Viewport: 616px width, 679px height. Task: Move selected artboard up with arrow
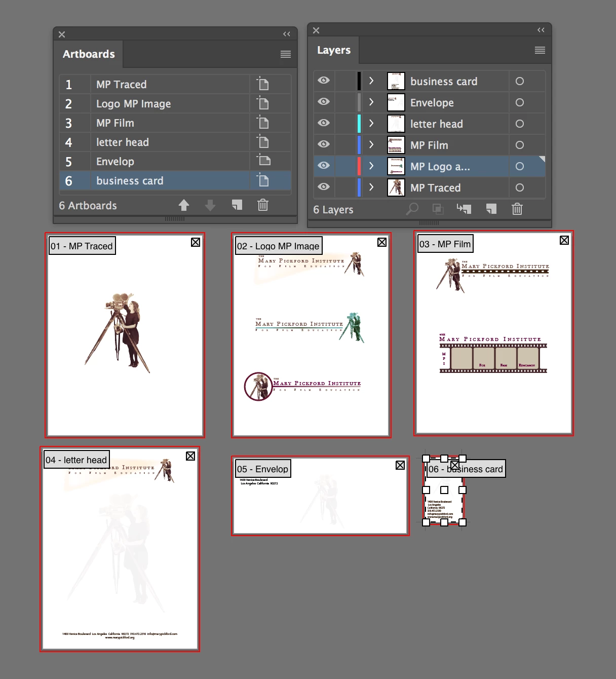(184, 205)
